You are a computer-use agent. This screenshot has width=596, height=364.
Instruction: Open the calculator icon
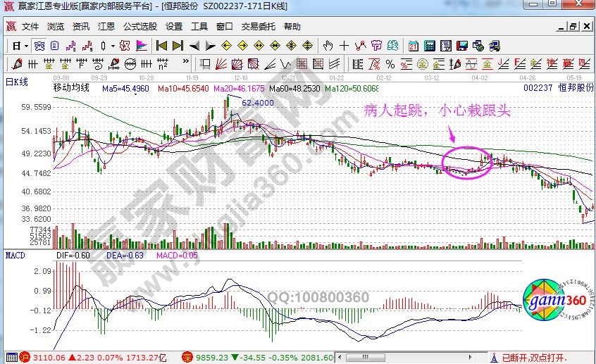(430, 46)
